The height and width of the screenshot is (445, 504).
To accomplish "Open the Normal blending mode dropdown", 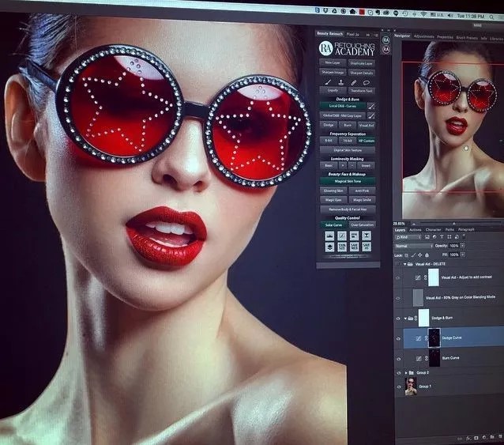I will 414,246.
